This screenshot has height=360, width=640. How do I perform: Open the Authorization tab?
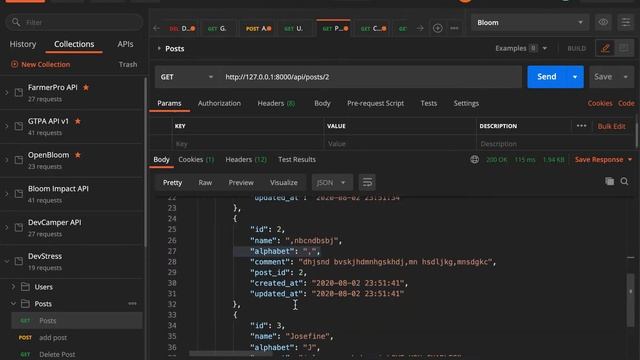click(x=219, y=103)
